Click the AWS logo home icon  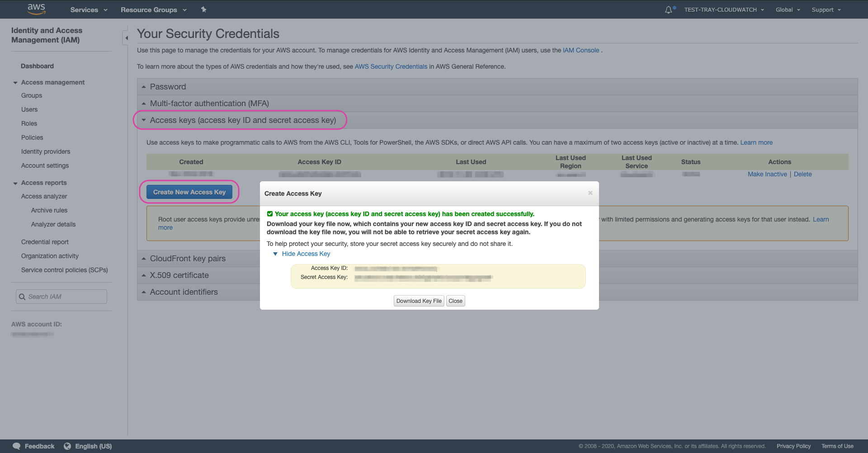(36, 9)
